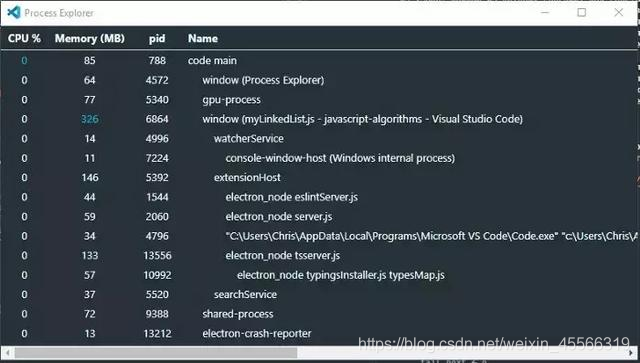The height and width of the screenshot is (363, 640).
Task: Click pid 4996
Action: pyautogui.click(x=157, y=138)
